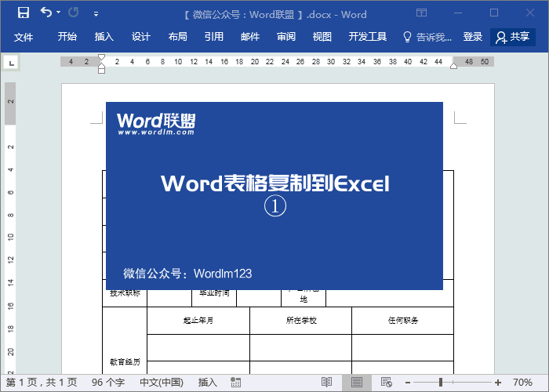Screen dimensions: 549x392
Task: Switch to the 开始 tab
Action: pos(67,37)
